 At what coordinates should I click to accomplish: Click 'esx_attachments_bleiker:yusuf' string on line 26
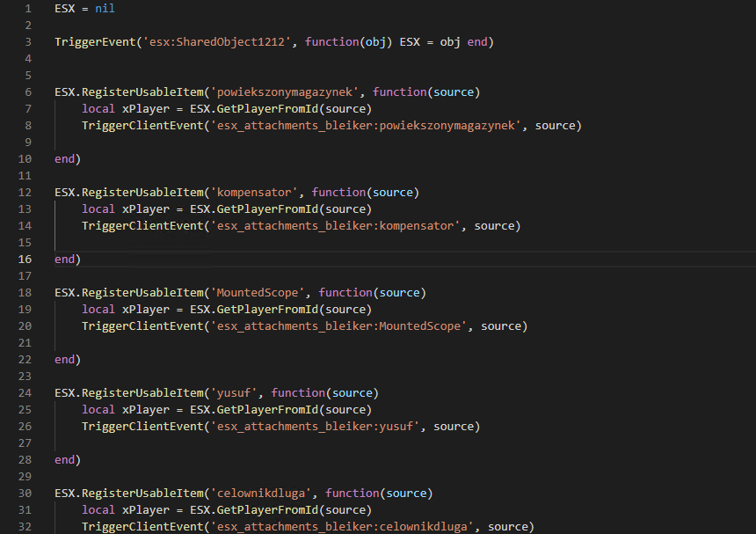(x=316, y=427)
